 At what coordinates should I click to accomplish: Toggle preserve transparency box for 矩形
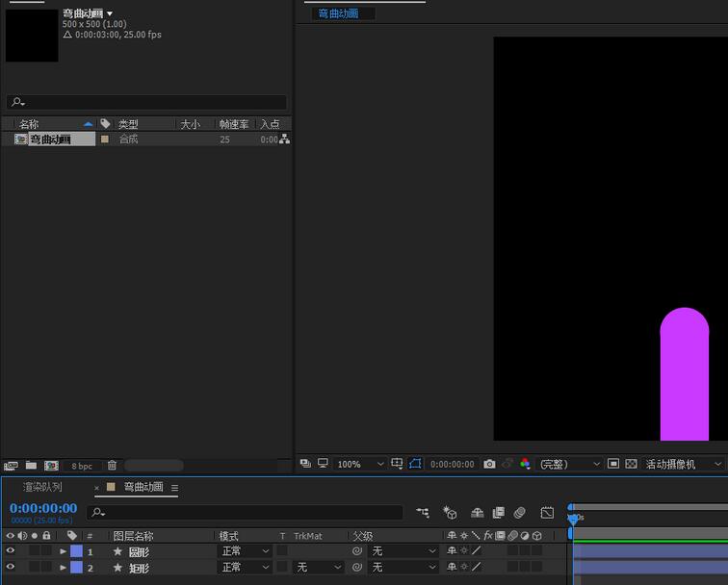click(282, 568)
